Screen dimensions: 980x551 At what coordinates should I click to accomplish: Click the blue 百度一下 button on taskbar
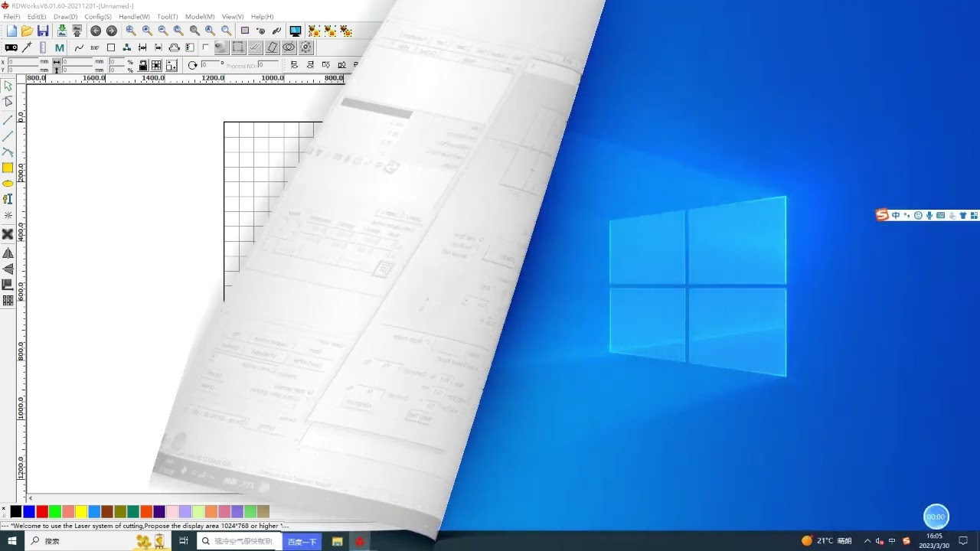pyautogui.click(x=301, y=541)
